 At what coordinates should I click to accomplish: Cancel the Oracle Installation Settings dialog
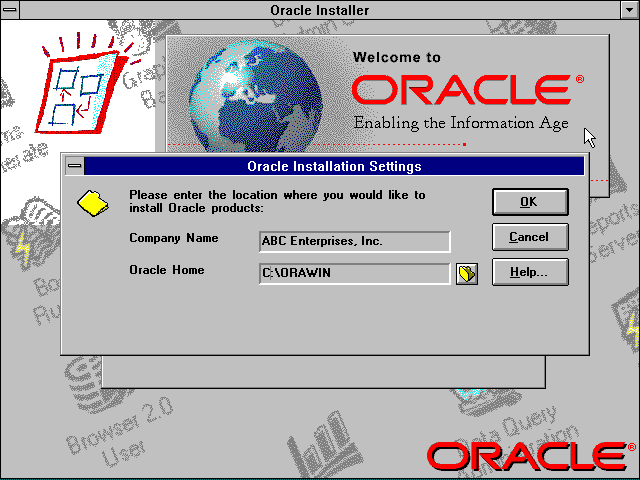point(530,237)
